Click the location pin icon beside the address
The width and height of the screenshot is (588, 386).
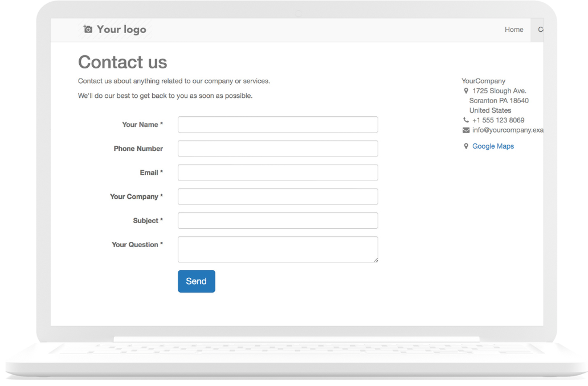465,90
